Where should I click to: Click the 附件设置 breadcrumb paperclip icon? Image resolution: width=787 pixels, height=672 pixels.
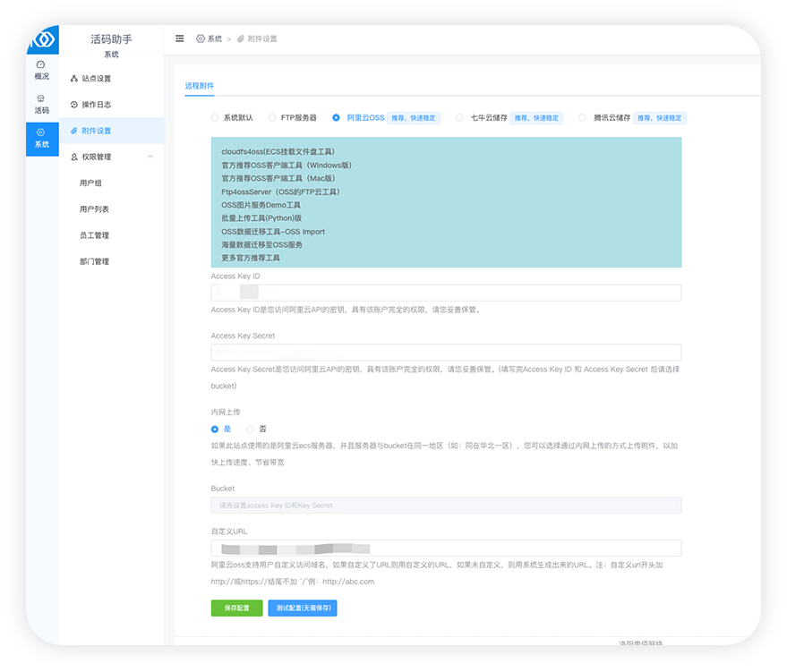pos(241,38)
